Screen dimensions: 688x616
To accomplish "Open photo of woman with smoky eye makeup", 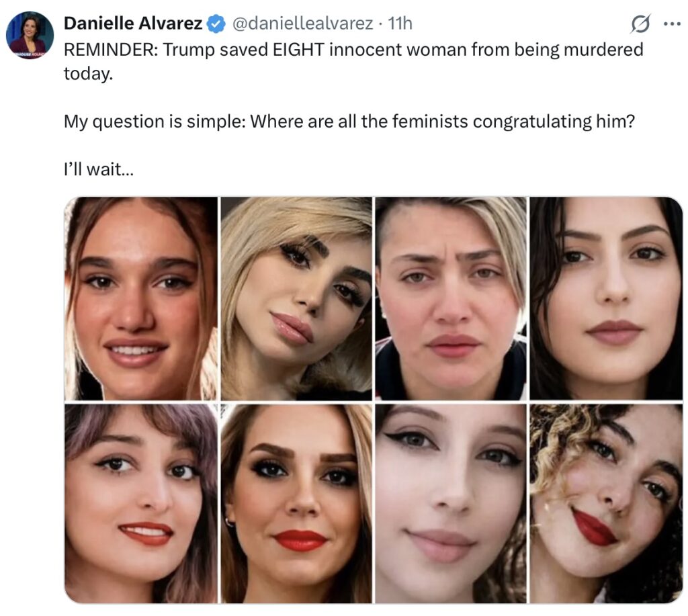I will (x=296, y=503).
